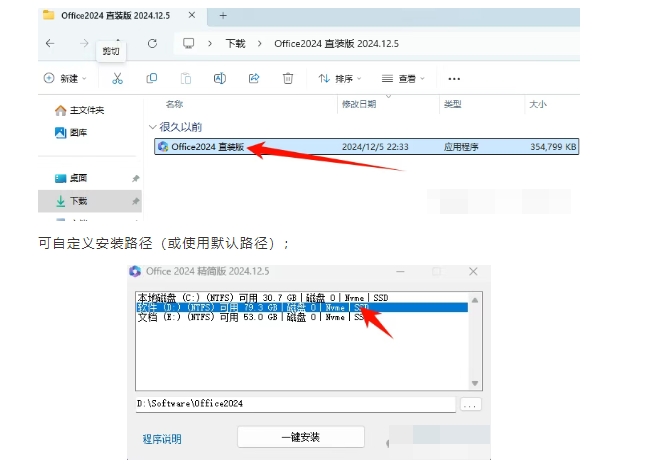Click Office2024 直装版 2024.12.5 breadcrumb
Screen dimensions: 654x465
(336, 43)
